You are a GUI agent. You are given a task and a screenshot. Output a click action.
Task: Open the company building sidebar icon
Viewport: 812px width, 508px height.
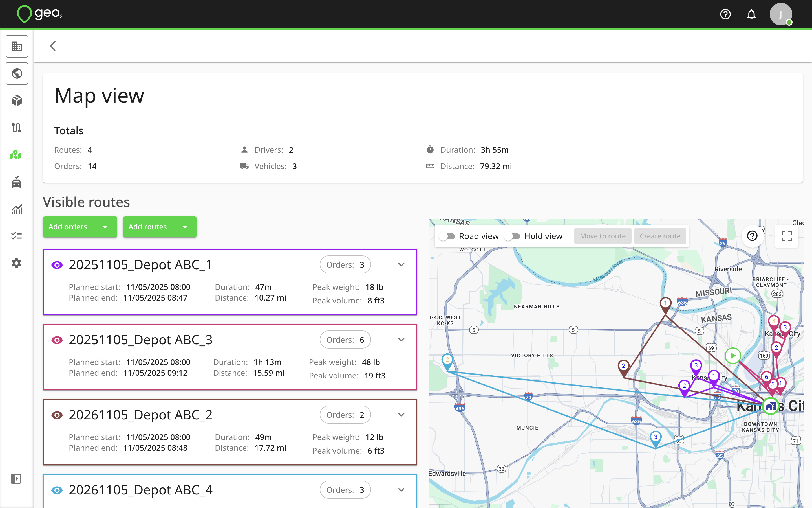tap(17, 46)
